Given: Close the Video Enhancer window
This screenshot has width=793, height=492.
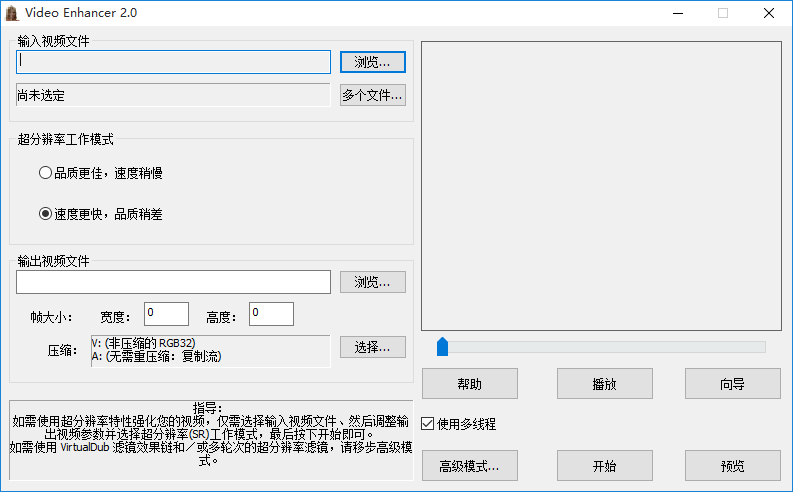Looking at the screenshot, I should (x=769, y=13).
